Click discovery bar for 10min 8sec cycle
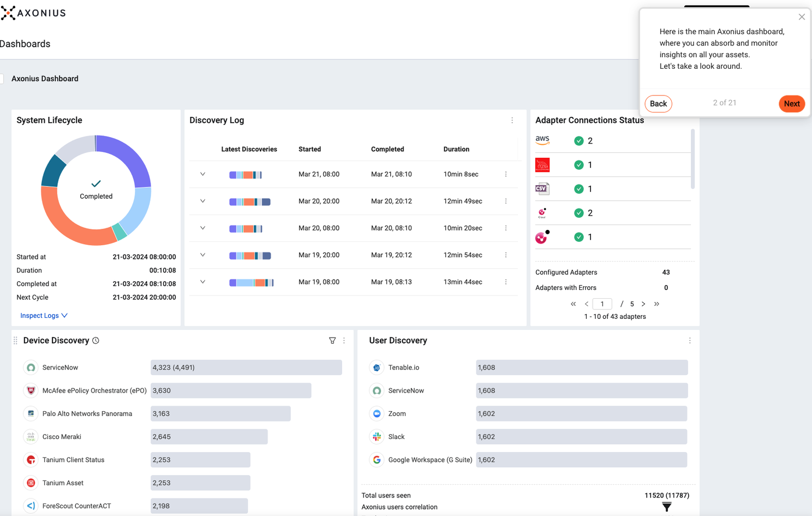812x516 pixels. point(246,175)
